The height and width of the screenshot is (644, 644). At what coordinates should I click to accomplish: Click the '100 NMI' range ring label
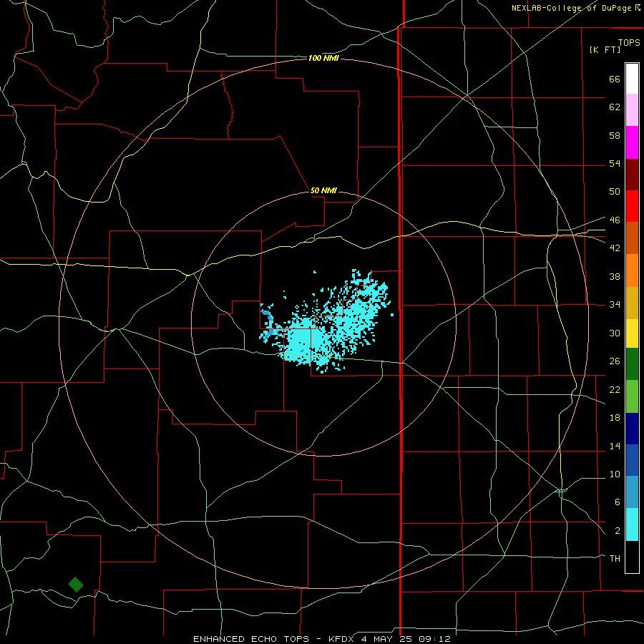pos(323,59)
